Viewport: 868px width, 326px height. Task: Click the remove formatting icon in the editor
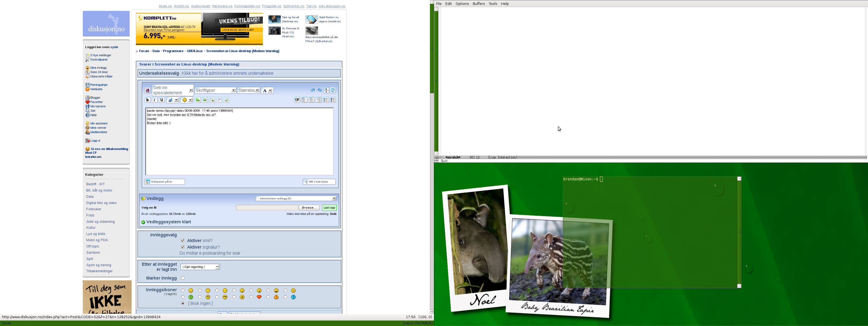pos(148,90)
